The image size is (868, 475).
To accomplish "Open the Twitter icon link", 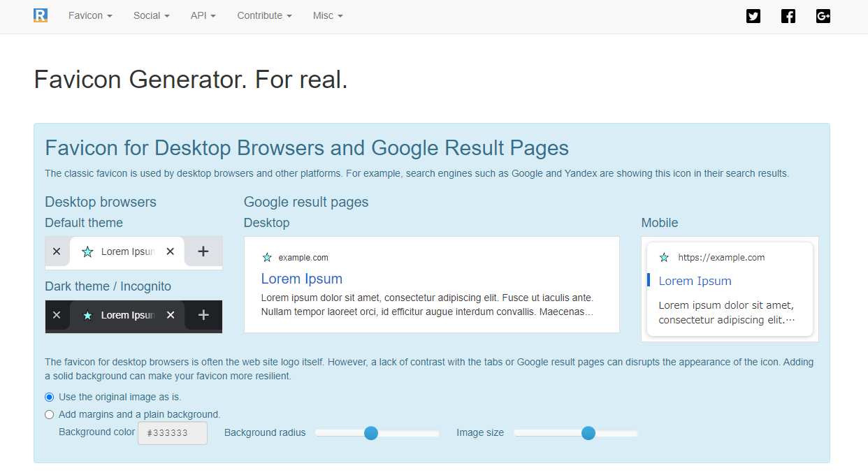I will tap(753, 16).
